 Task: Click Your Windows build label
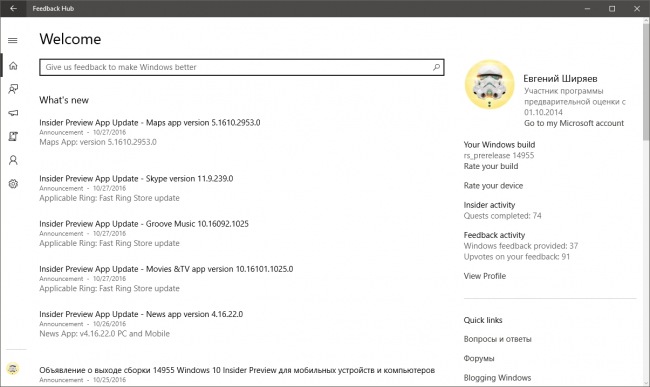tap(499, 145)
